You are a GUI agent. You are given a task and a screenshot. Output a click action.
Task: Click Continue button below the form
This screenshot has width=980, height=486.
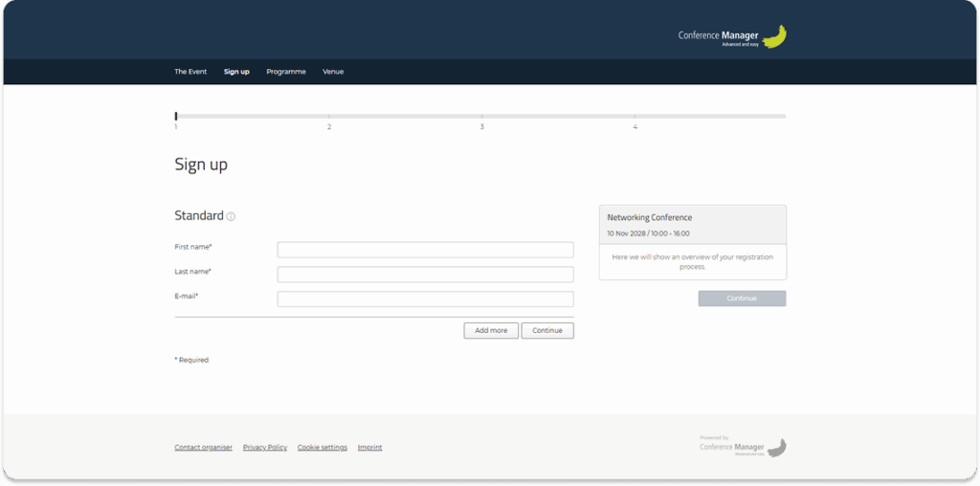pyautogui.click(x=547, y=331)
